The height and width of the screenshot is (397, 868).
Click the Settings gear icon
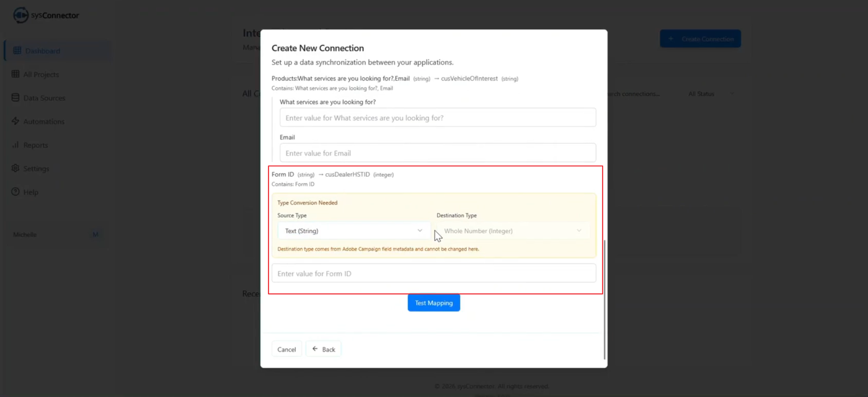[x=15, y=169]
